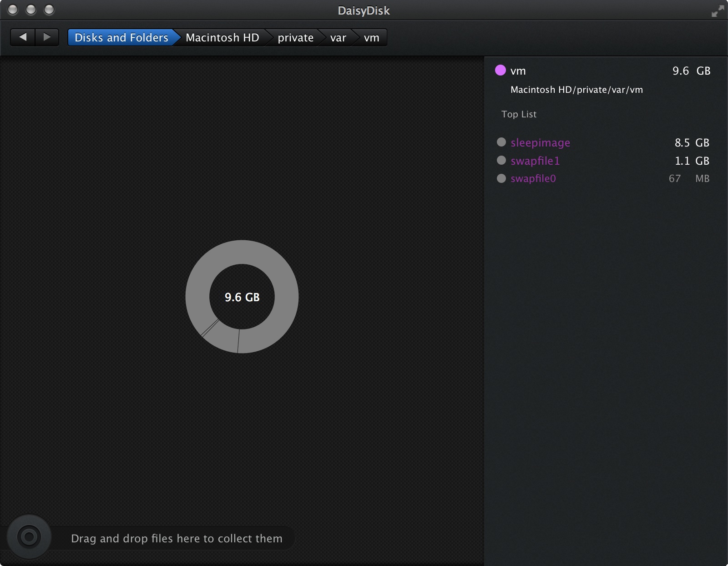Viewport: 728px width, 566px height.
Task: Click the forward navigation arrow
Action: coord(47,37)
